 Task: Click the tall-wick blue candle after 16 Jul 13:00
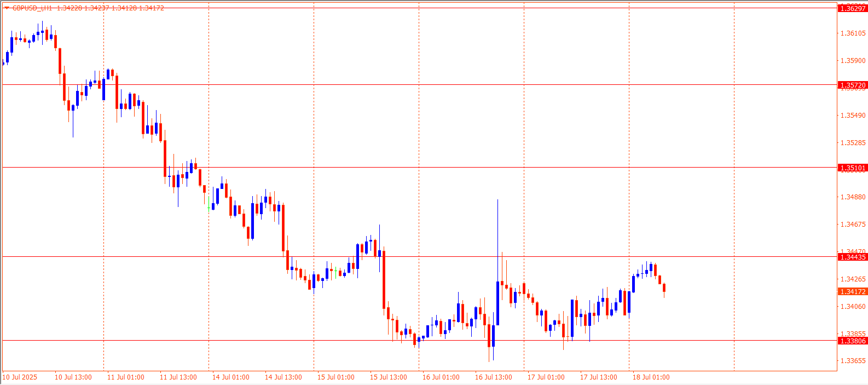click(497, 304)
